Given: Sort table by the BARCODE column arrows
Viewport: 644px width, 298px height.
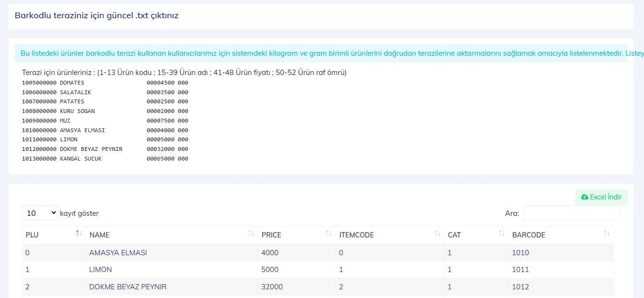Looking at the screenshot, I should [x=607, y=234].
